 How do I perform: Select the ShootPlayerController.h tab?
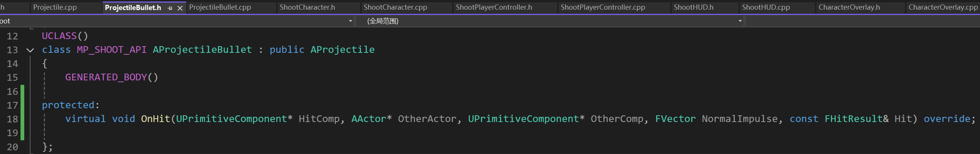pyautogui.click(x=494, y=7)
